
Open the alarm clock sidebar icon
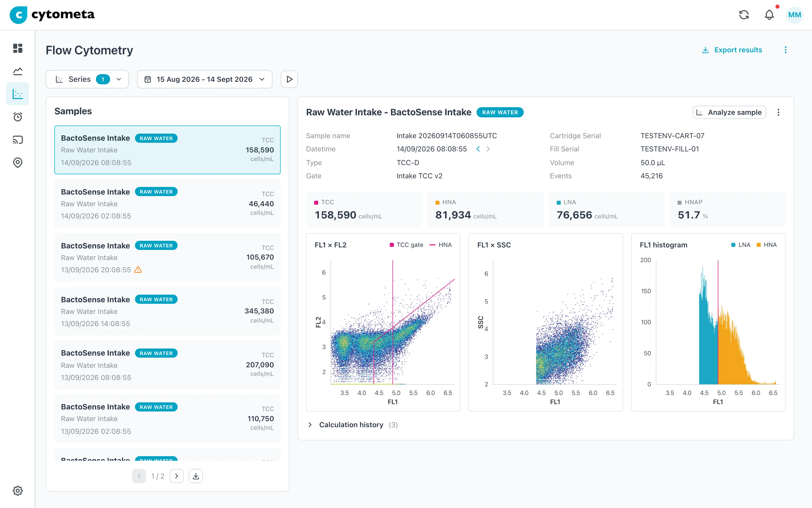pos(18,117)
